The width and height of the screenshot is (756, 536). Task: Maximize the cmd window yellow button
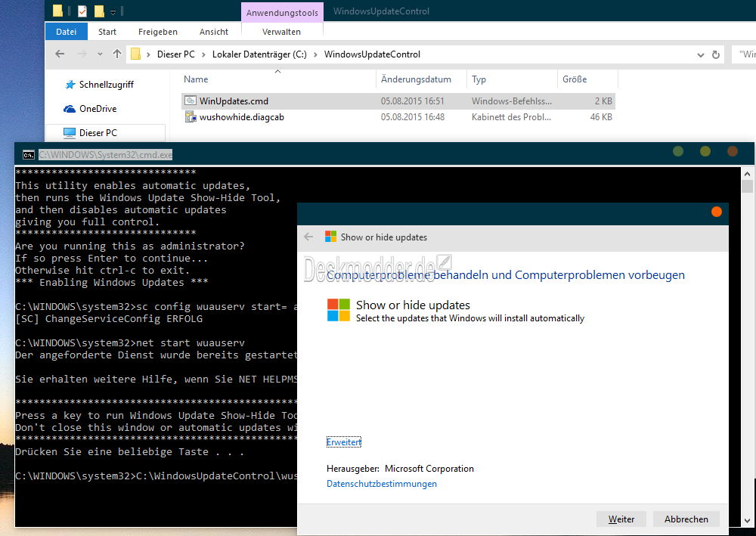[705, 152]
